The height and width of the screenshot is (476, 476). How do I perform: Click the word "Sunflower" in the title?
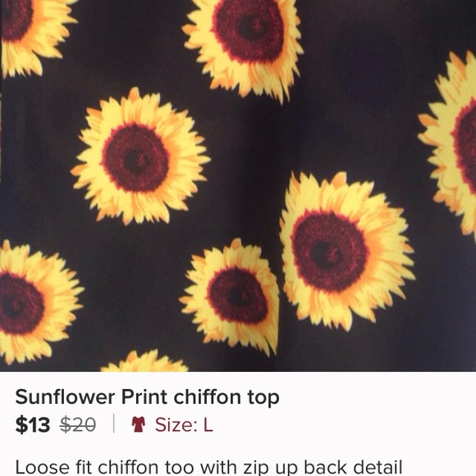66,397
